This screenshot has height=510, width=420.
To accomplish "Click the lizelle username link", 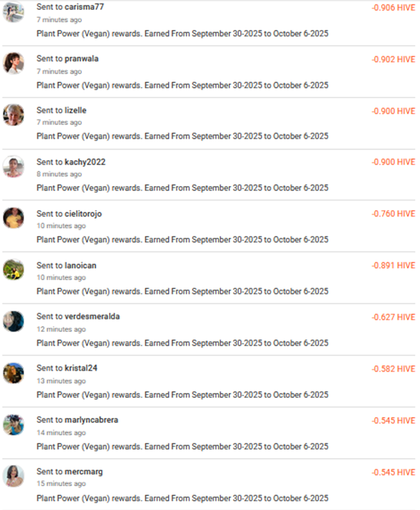I will pos(75,111).
